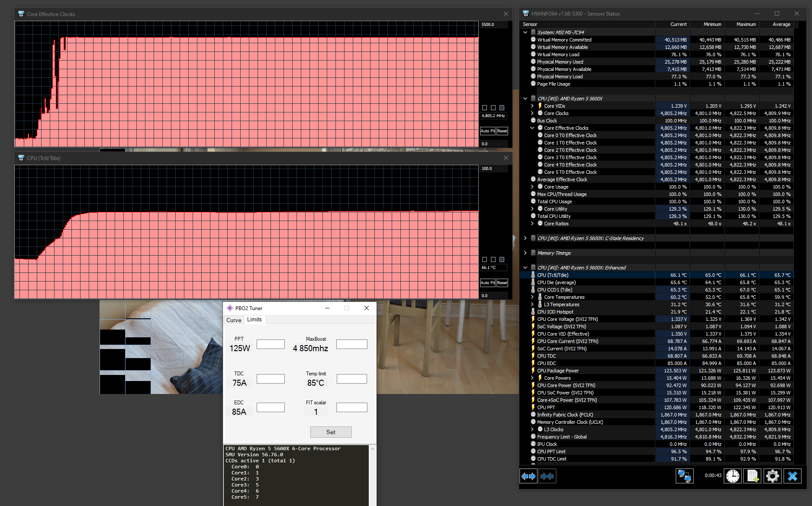The width and height of the screenshot is (812, 506).
Task: Click Auto Fit in Core Effective Clocks graph
Action: (487, 131)
